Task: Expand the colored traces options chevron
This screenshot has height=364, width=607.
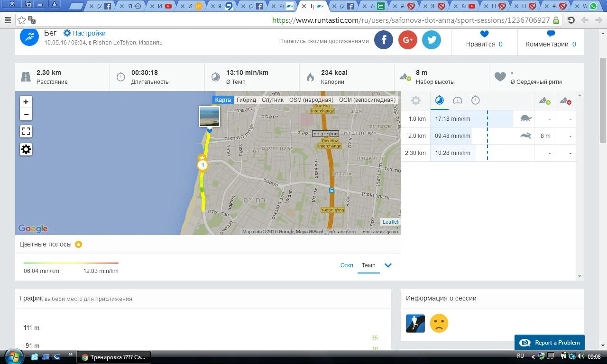Action: pyautogui.click(x=388, y=265)
